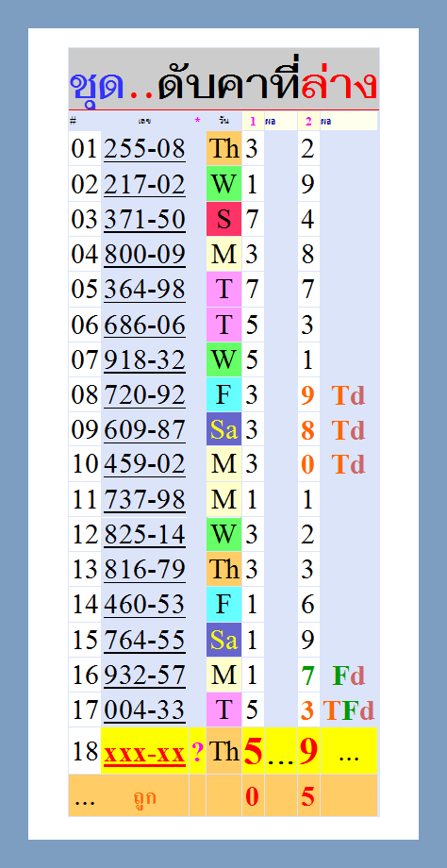Image resolution: width=447 pixels, height=868 pixels.
Task: Click the green Fd result in row 16
Action: (x=349, y=676)
